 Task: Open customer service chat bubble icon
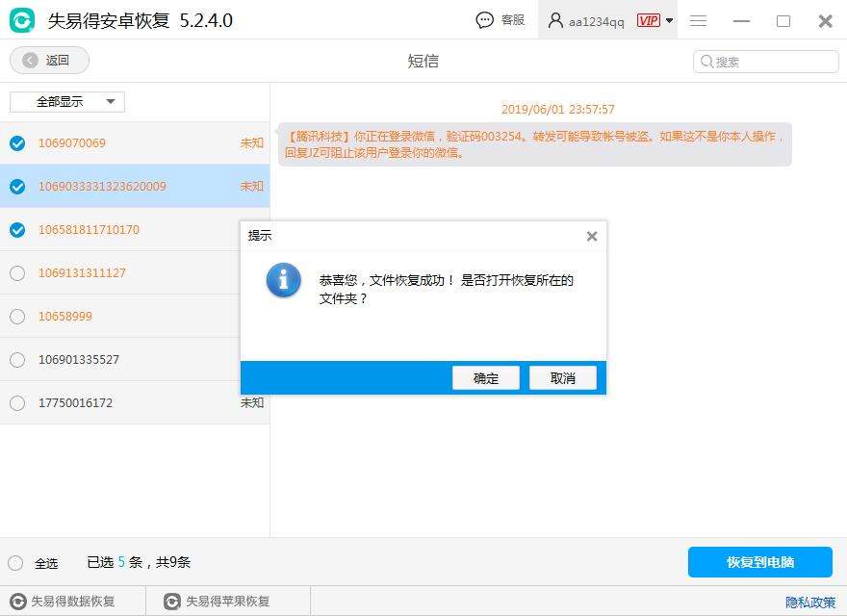(484, 20)
